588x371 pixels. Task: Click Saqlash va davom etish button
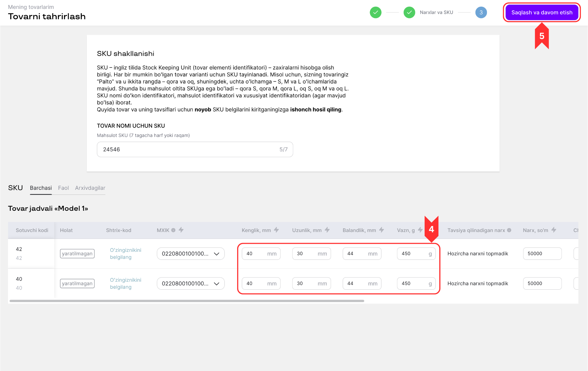point(542,12)
